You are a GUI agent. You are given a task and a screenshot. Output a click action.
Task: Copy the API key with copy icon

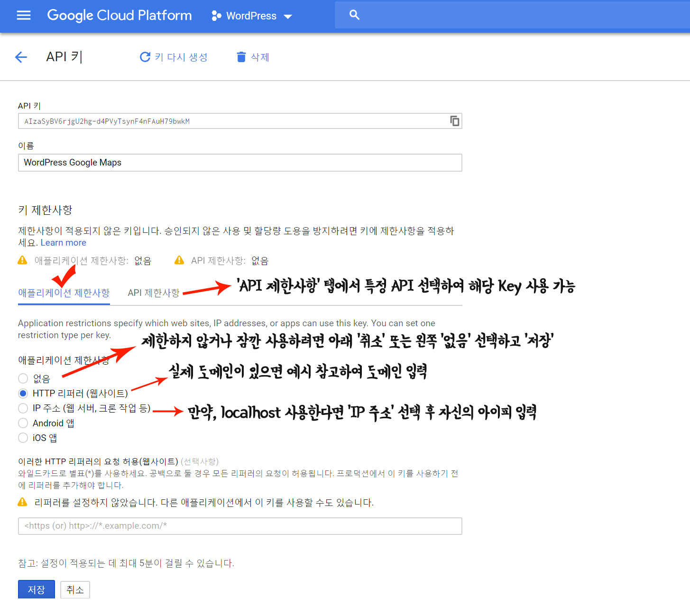coord(454,121)
